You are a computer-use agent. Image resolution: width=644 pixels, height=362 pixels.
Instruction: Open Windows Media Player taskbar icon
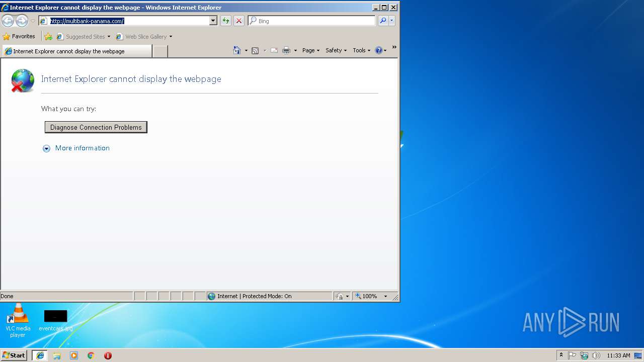pyautogui.click(x=74, y=355)
